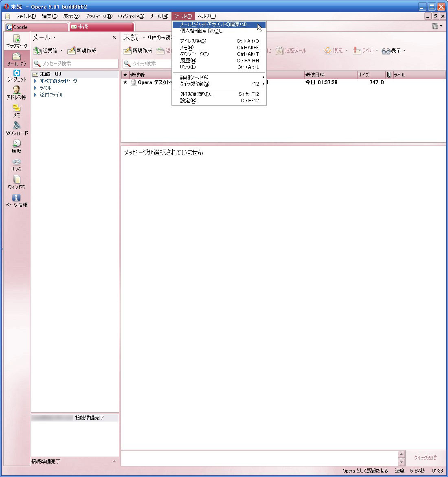The image size is (448, 477).
Task: Open the ダウンロード panel icon
Action: tap(17, 125)
